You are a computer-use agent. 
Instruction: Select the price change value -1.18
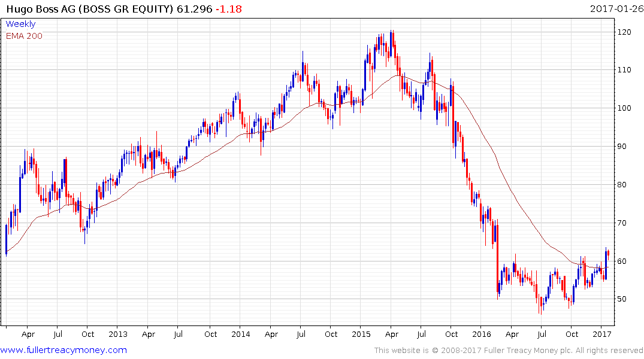pyautogui.click(x=229, y=9)
